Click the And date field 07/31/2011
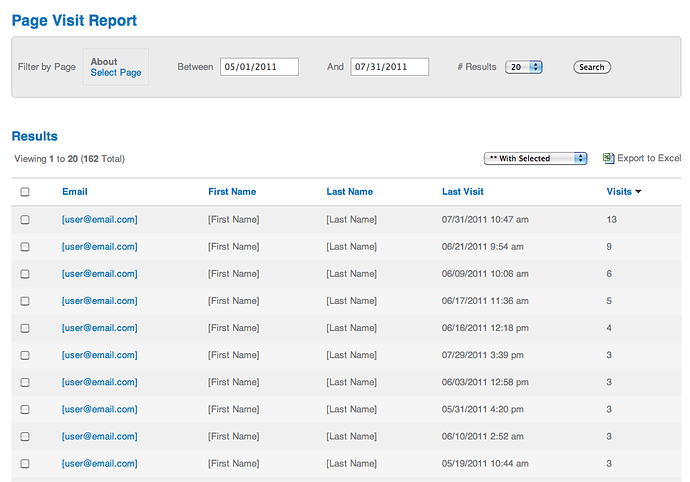Viewport: 690px width, 482px height. [389, 67]
